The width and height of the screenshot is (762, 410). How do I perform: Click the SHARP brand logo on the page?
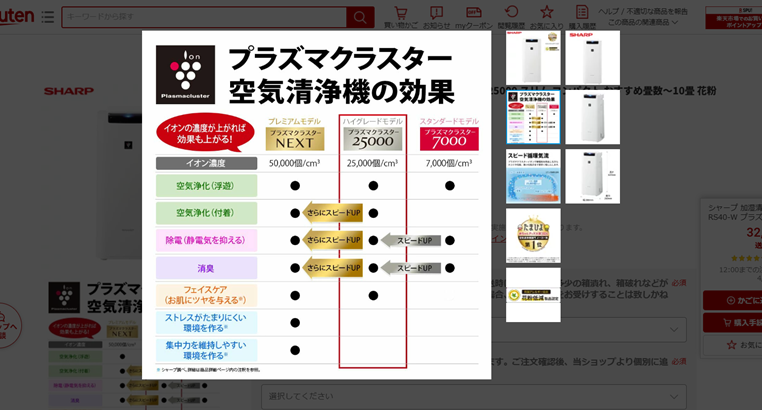pos(69,91)
